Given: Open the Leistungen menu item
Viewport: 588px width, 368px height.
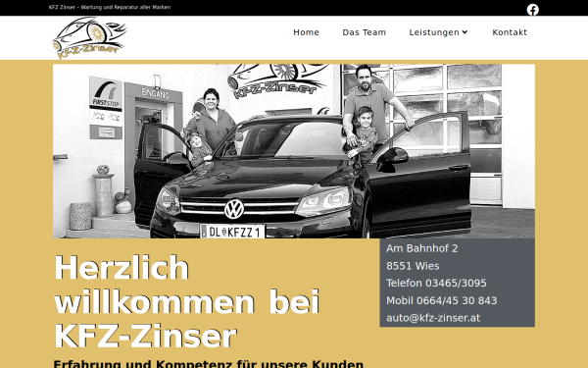Looking at the screenshot, I should pyautogui.click(x=434, y=32).
